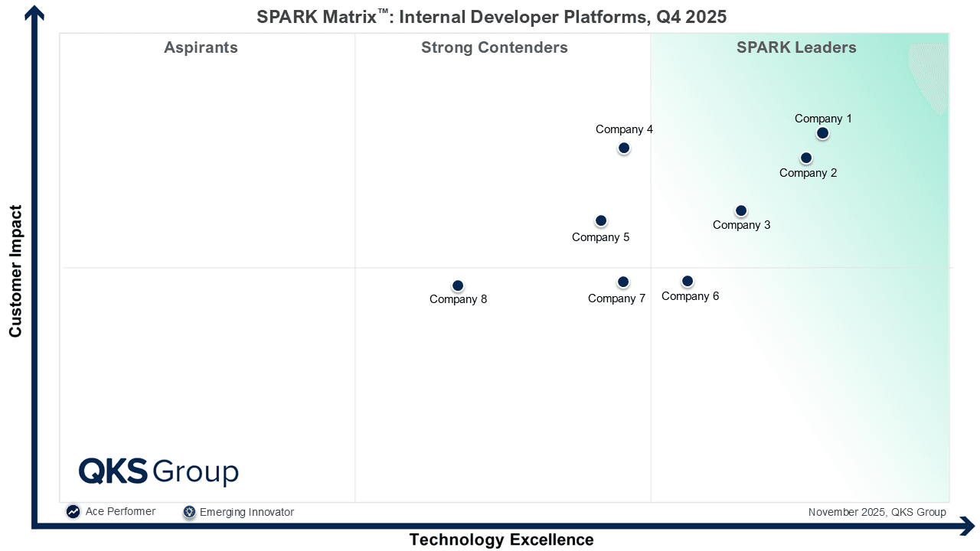The image size is (980, 551).
Task: Click the Strong Contenders heading
Action: click(x=495, y=47)
